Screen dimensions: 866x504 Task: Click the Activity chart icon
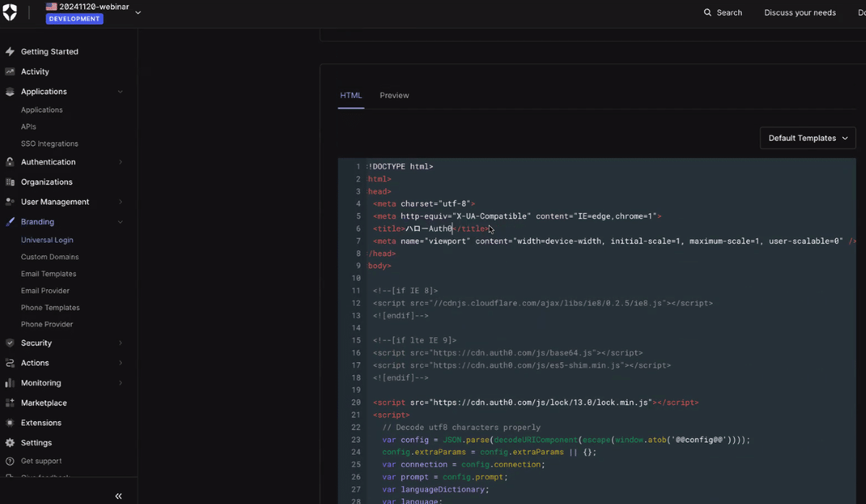coord(10,72)
